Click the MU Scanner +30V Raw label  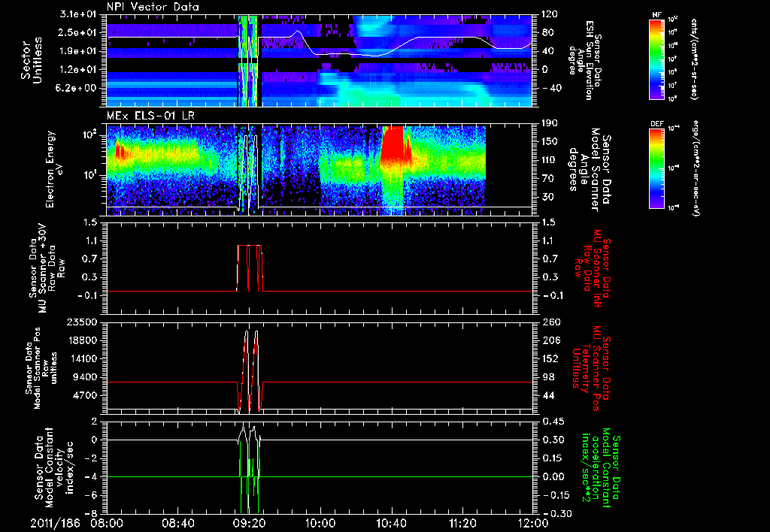pos(47,269)
